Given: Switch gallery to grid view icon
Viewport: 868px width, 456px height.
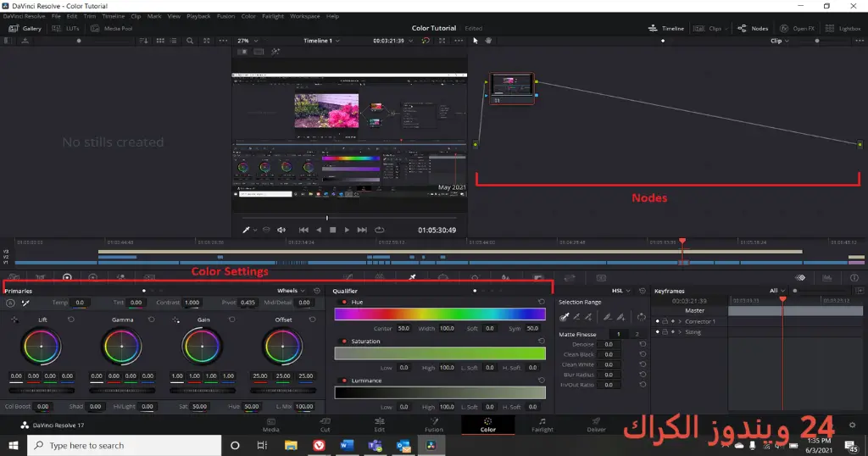Looking at the screenshot, I should coord(160,41).
